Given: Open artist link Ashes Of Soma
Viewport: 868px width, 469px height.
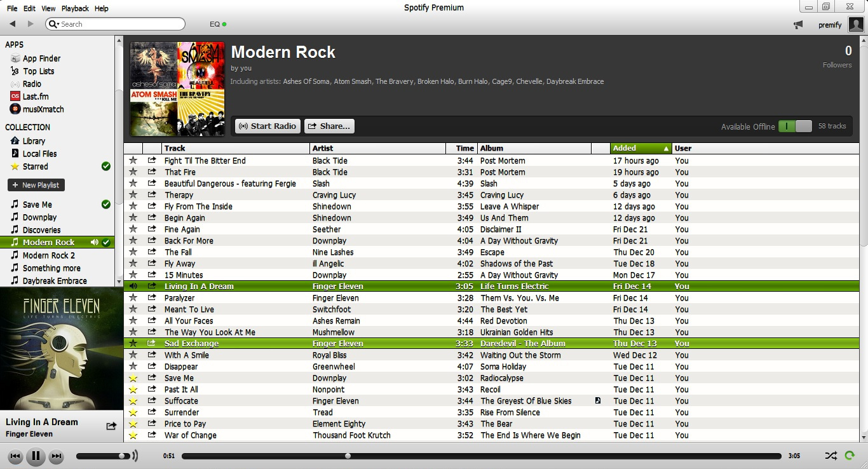Looking at the screenshot, I should (x=306, y=81).
